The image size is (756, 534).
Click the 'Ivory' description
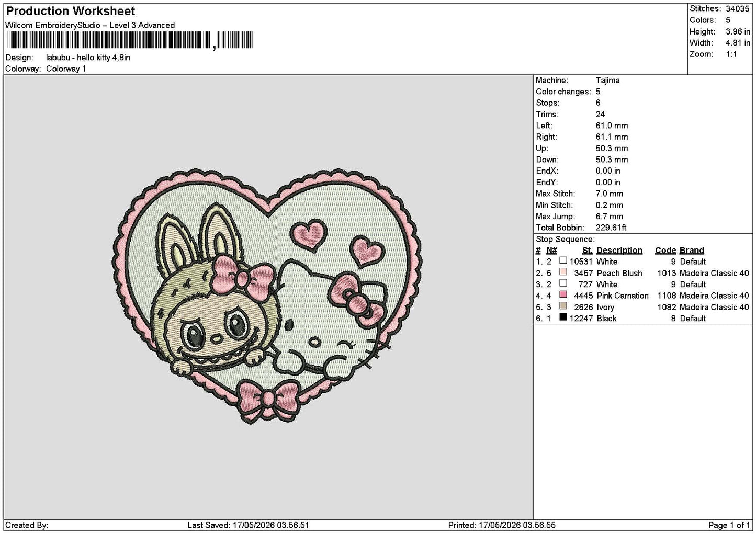(605, 307)
